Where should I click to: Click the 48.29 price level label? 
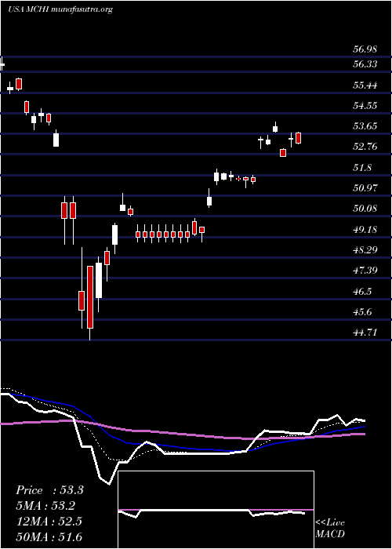pyautogui.click(x=365, y=250)
